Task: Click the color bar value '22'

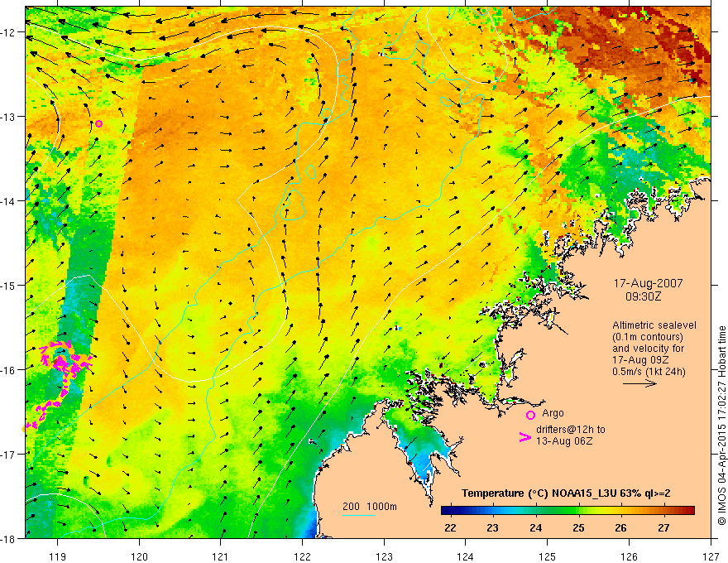Action: (450, 528)
